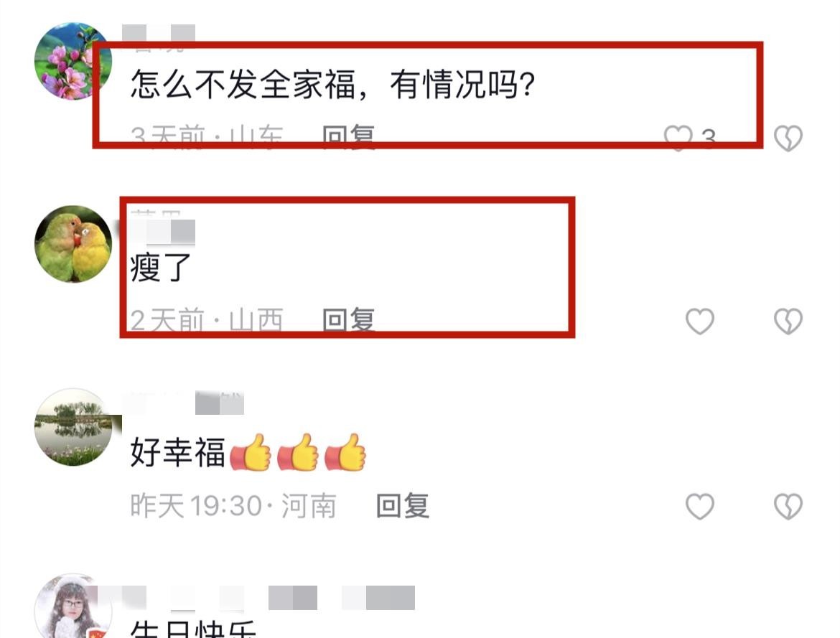840x638 pixels.
Task: Tap broken heart on 瘦了 comment
Action: (x=788, y=322)
